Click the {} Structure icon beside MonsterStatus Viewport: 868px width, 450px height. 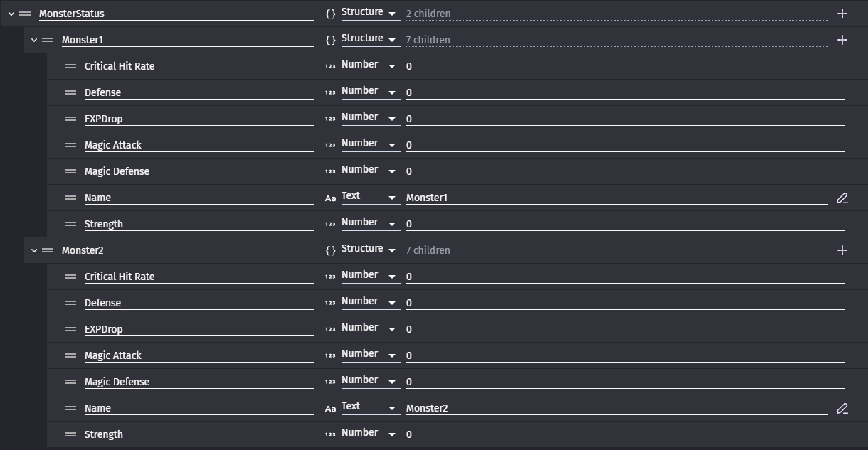pyautogui.click(x=329, y=12)
